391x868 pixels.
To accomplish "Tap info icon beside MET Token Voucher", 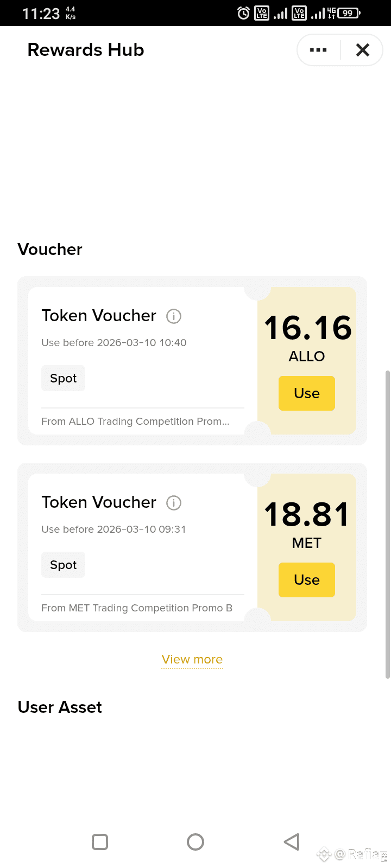I will 174,503.
